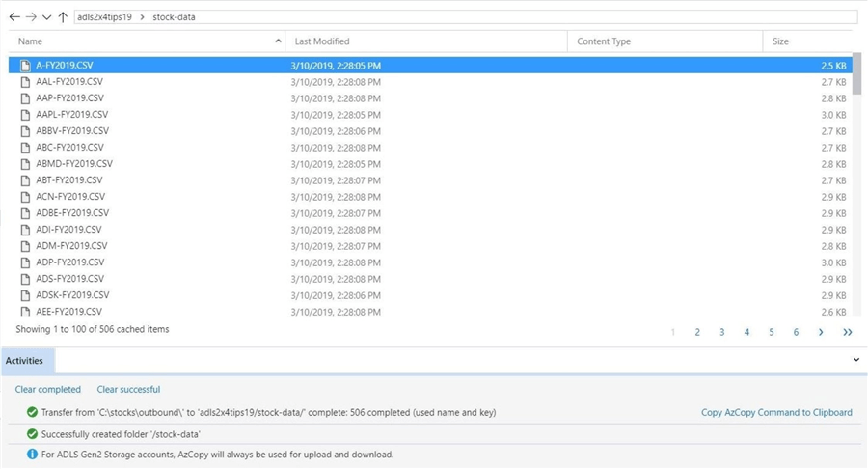Viewport: 868px width, 469px height.
Task: Click green check of folder created activity
Action: point(32,434)
